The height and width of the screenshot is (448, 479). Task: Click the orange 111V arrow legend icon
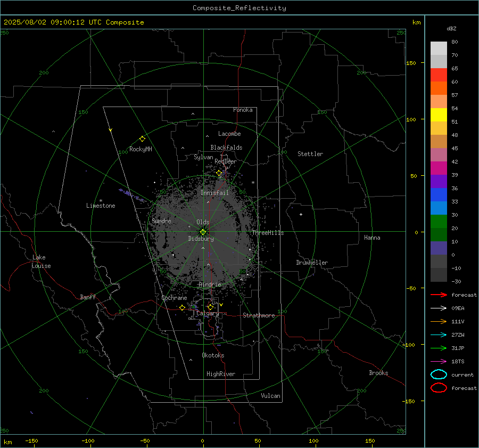click(x=439, y=321)
